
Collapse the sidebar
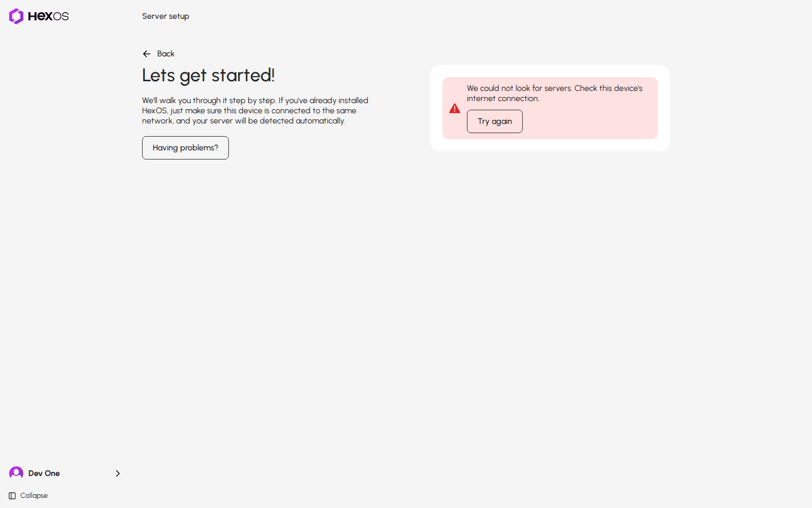[28, 496]
